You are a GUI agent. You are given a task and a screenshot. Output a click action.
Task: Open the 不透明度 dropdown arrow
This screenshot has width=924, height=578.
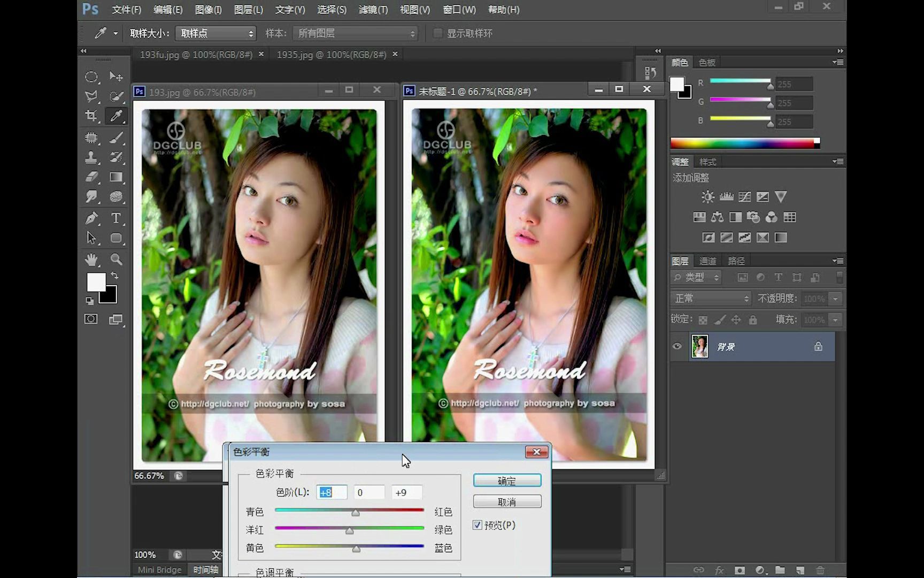click(x=835, y=299)
